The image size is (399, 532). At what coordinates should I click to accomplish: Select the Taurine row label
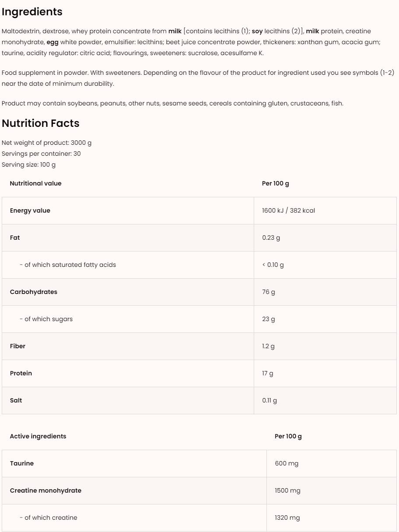(22, 463)
